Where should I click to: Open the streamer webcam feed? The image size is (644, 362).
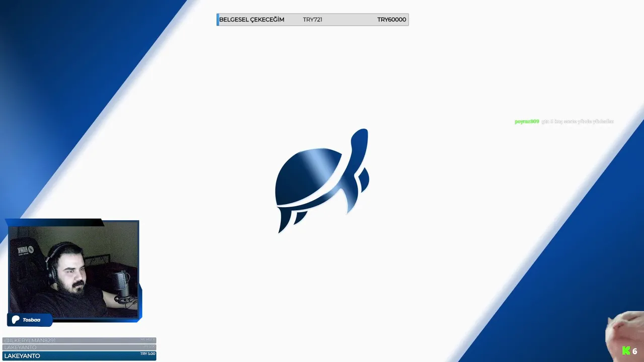pyautogui.click(x=73, y=270)
